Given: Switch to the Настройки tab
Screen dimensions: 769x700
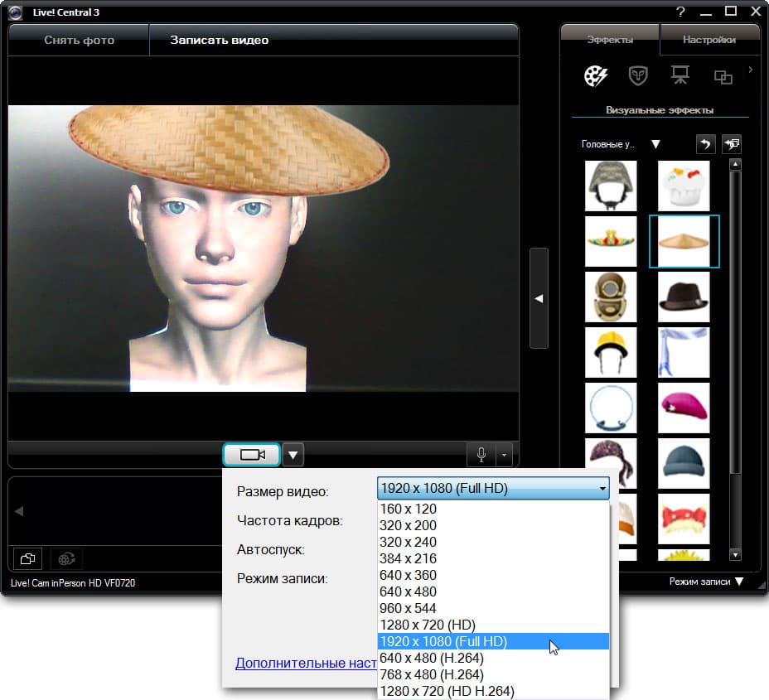Looking at the screenshot, I should (x=709, y=40).
